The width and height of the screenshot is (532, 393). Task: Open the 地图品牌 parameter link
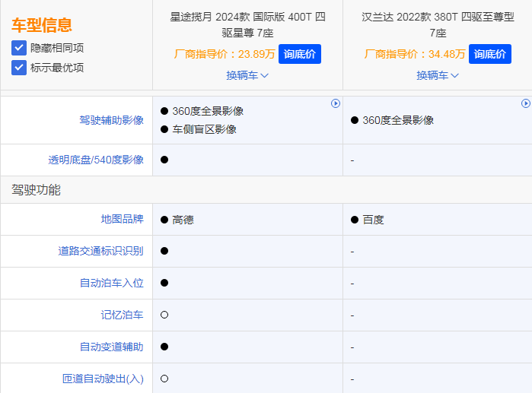pos(122,219)
